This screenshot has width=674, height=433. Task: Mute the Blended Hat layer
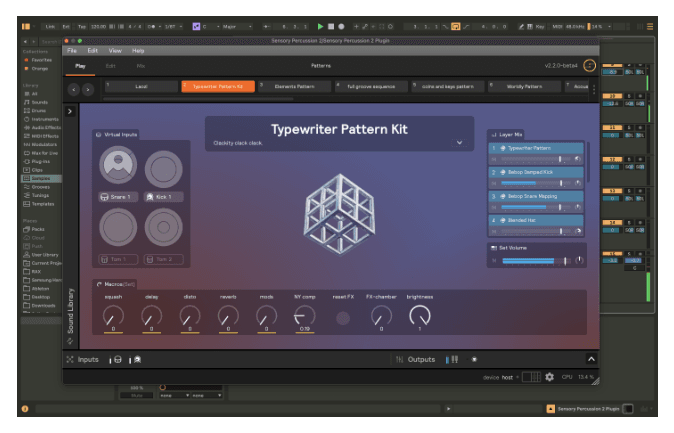click(x=494, y=232)
